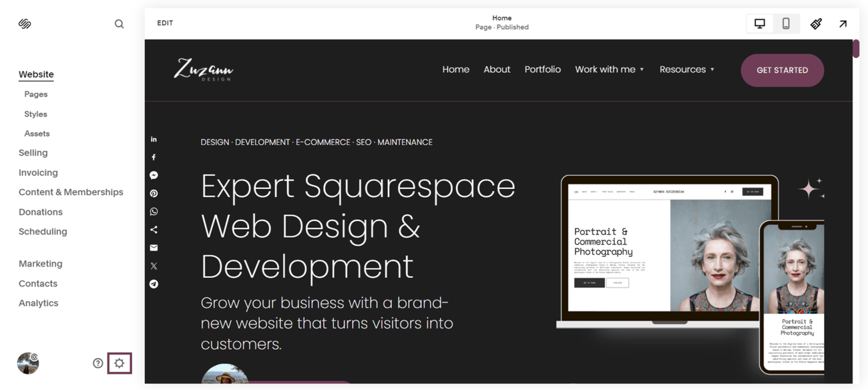Share via the email envelope icon
This screenshot has height=390, width=868.
pyautogui.click(x=154, y=247)
